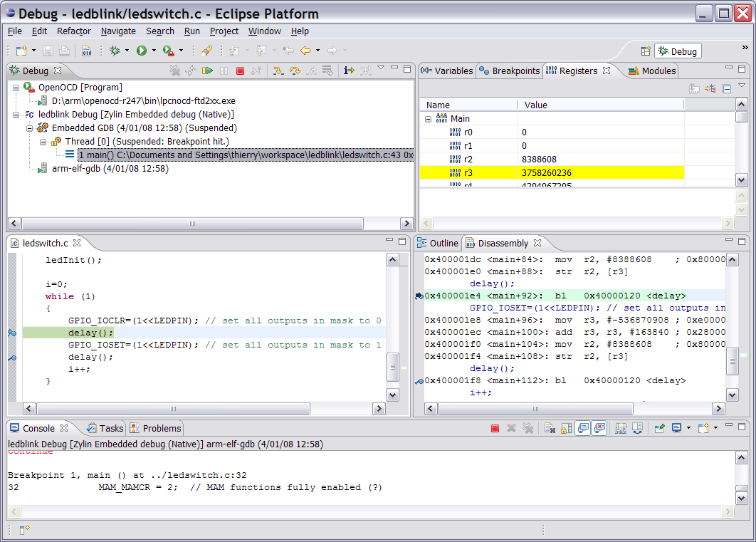This screenshot has width=756, height=542.
Task: Open Debug view menu triangle
Action: [x=381, y=68]
